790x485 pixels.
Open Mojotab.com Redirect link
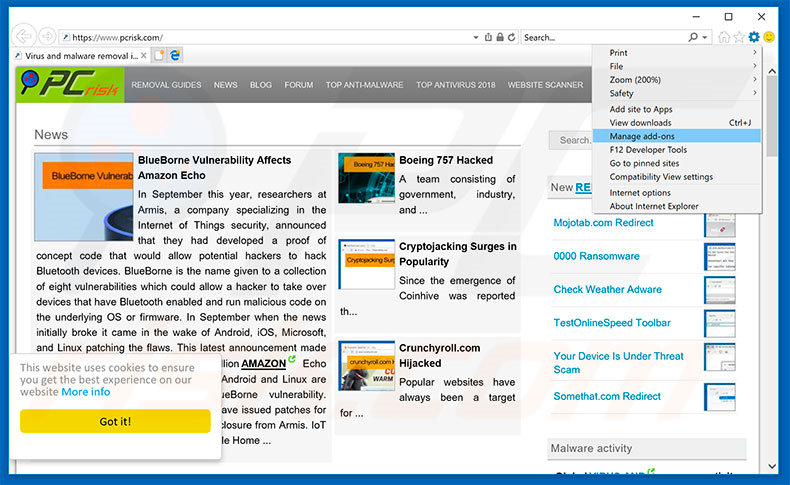[603, 223]
